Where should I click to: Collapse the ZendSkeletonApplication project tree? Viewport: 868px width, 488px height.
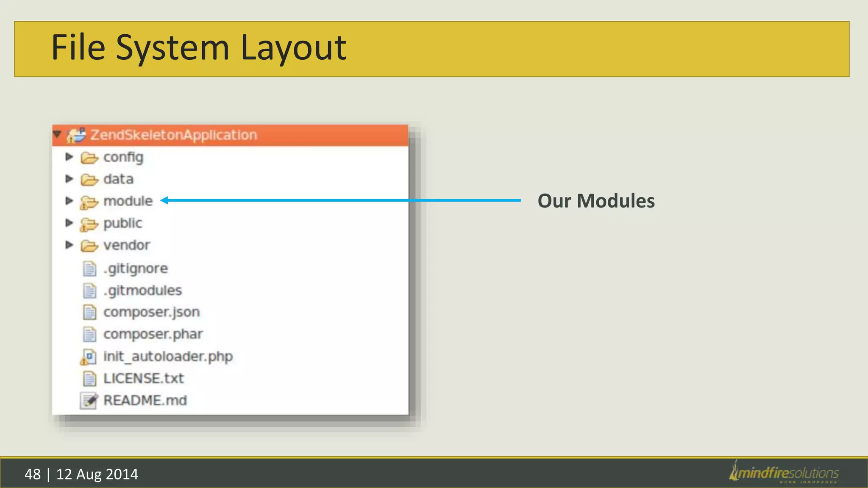[57, 135]
